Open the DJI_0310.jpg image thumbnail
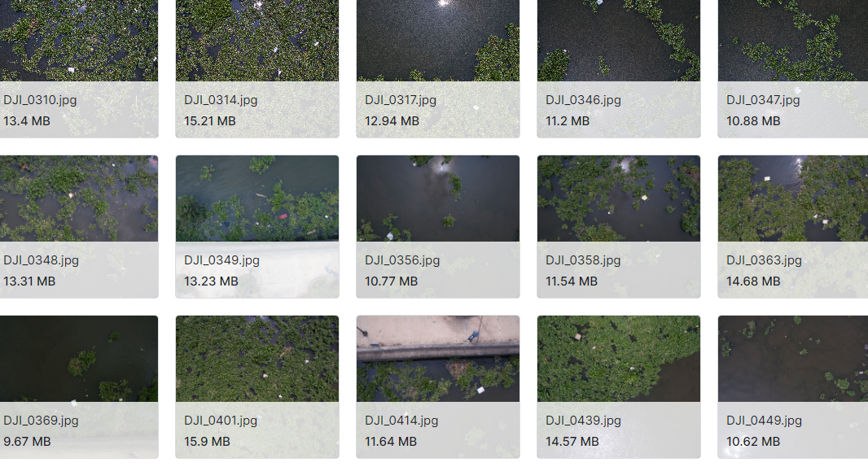The height and width of the screenshot is (471, 868). click(79, 68)
